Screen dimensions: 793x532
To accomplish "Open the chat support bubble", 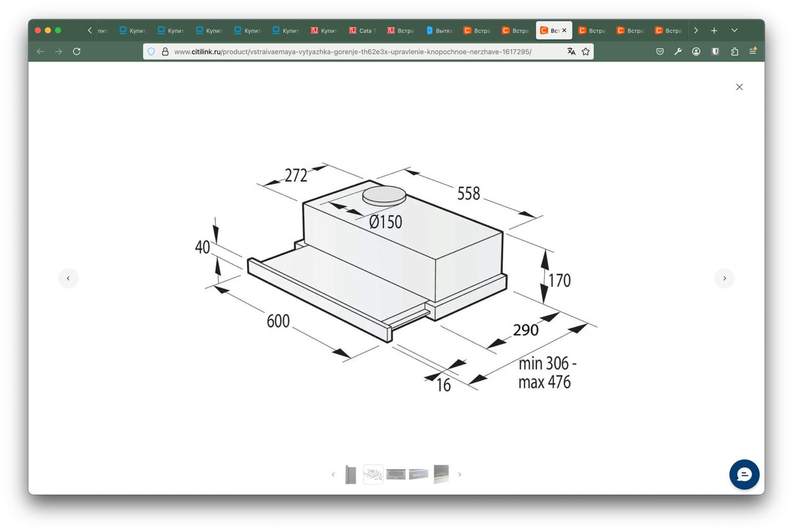I will (x=744, y=475).
